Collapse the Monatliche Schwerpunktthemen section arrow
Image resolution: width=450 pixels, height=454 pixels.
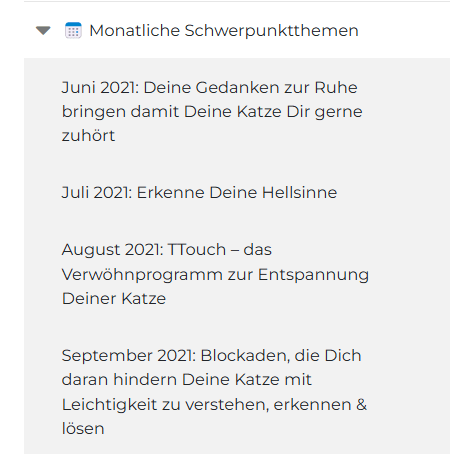click(43, 30)
